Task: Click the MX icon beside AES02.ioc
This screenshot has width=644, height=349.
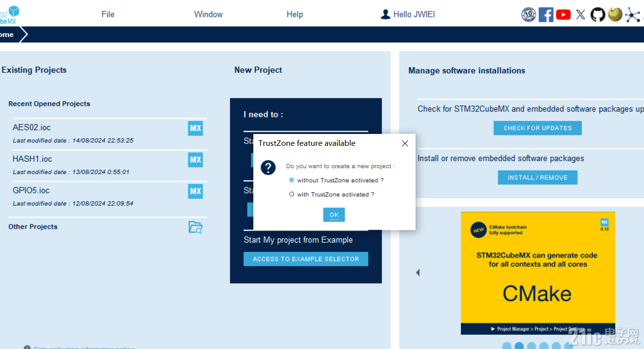Action: tap(196, 128)
